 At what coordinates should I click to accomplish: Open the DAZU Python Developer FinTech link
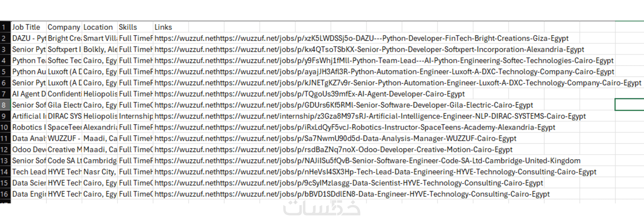[361, 39]
